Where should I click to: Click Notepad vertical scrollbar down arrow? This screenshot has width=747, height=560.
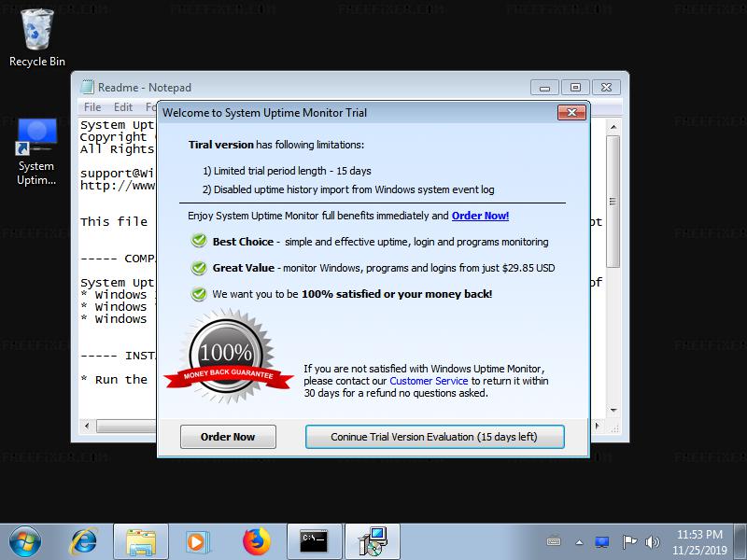click(613, 411)
